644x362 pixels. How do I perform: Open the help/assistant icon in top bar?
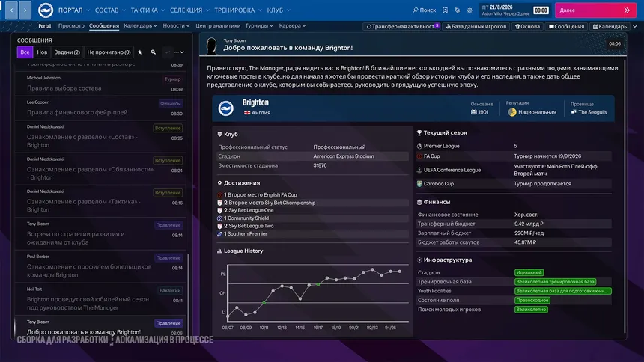[x=458, y=10]
